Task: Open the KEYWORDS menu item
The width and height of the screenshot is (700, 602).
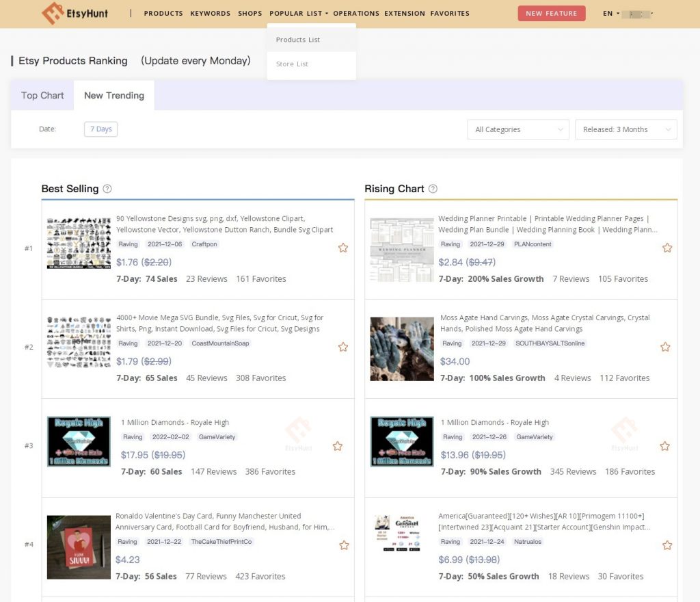Action: point(210,13)
